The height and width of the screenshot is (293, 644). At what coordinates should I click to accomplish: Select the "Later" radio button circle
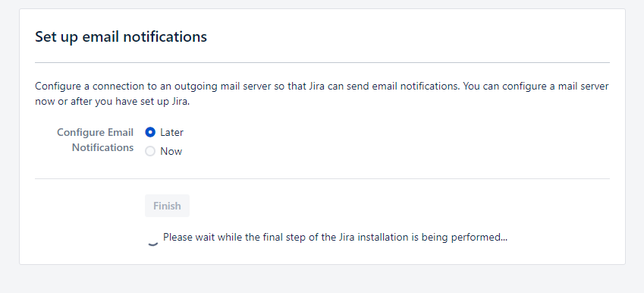(150, 132)
